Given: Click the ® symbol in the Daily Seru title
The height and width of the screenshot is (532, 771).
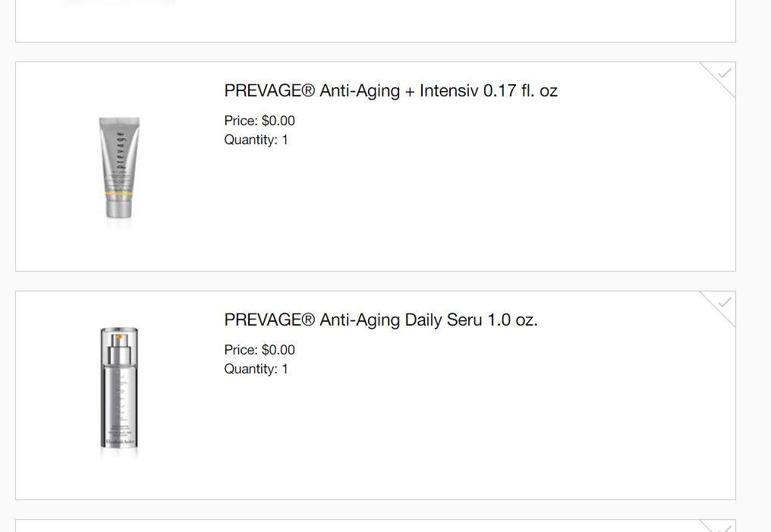Looking at the screenshot, I should 308,320.
